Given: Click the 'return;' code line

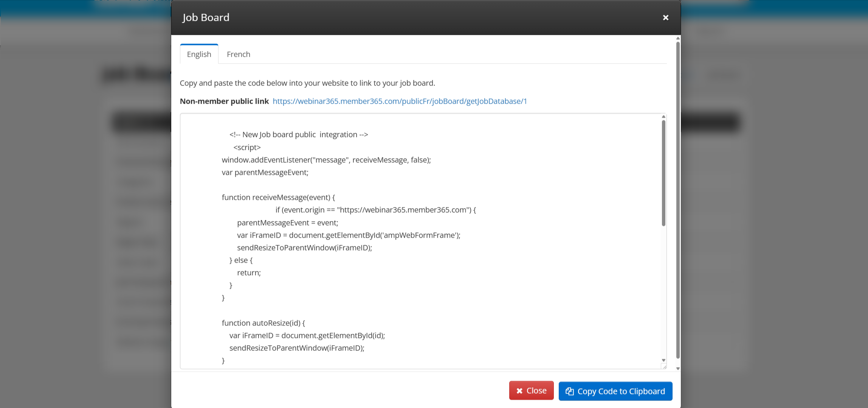Looking at the screenshot, I should 249,273.
